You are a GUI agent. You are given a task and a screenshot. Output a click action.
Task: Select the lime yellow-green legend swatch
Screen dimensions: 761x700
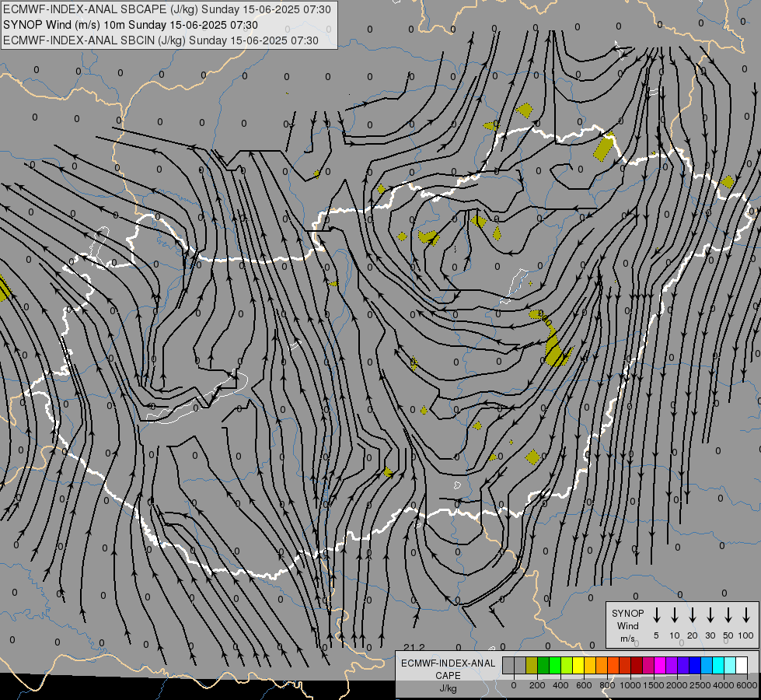567,665
